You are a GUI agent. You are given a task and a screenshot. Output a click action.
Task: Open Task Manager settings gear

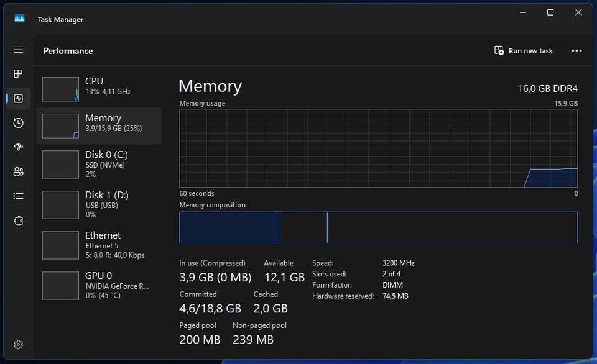pos(18,344)
